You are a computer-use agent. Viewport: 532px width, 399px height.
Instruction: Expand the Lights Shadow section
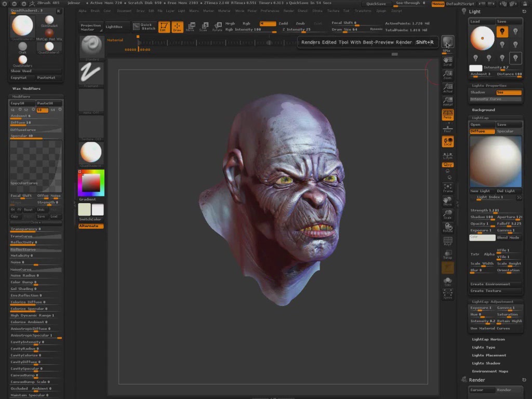(x=486, y=363)
